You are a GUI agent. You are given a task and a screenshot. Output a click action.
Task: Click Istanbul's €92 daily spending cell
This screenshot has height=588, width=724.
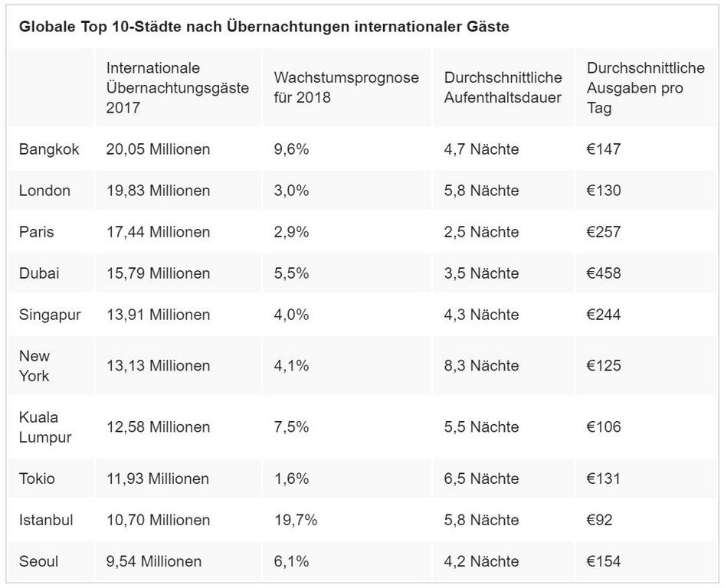tap(600, 520)
